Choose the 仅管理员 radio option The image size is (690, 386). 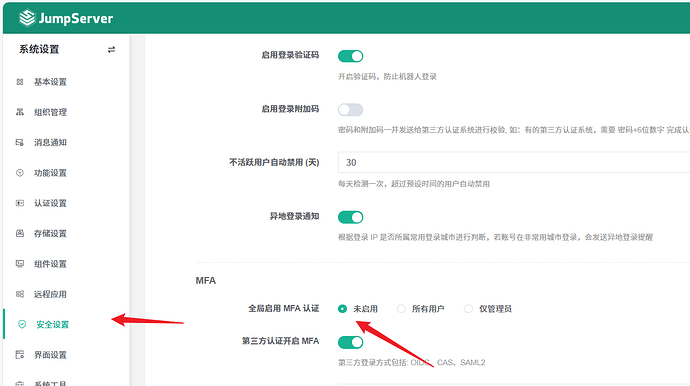[468, 309]
